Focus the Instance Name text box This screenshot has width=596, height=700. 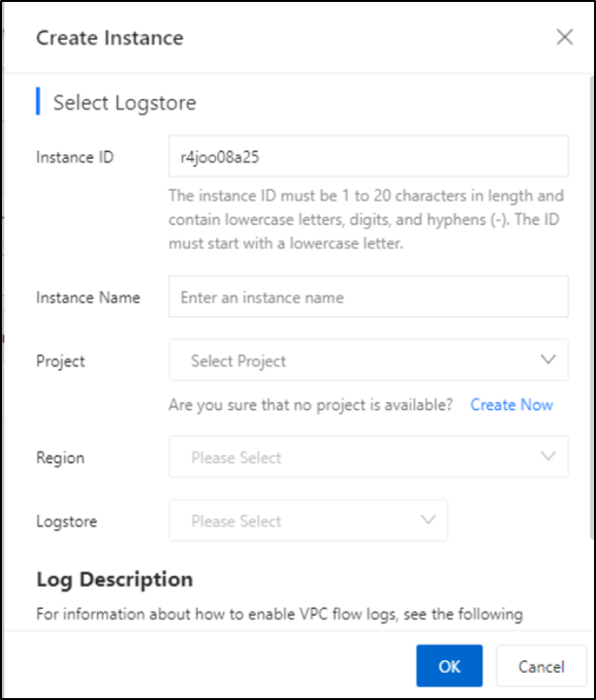(x=368, y=298)
